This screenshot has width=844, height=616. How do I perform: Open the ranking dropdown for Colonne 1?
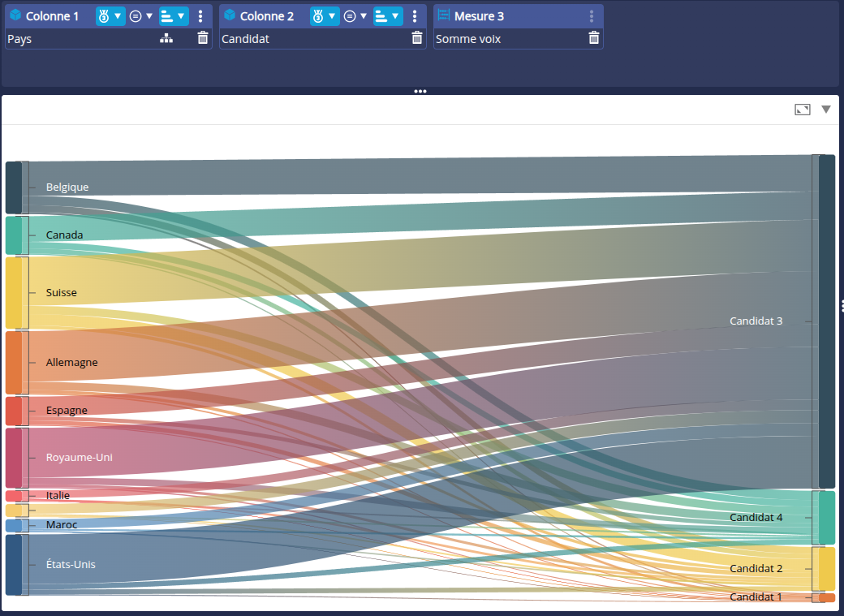click(117, 16)
